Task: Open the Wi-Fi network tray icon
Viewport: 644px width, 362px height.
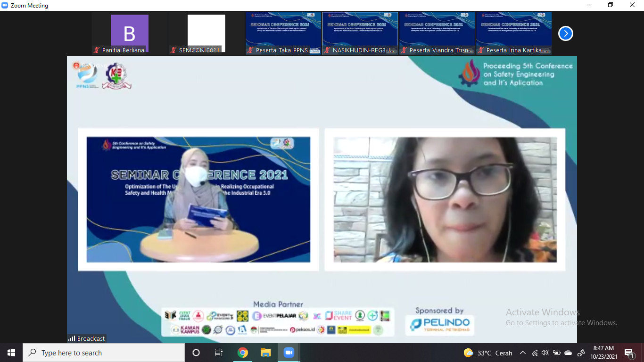Action: tap(535, 353)
